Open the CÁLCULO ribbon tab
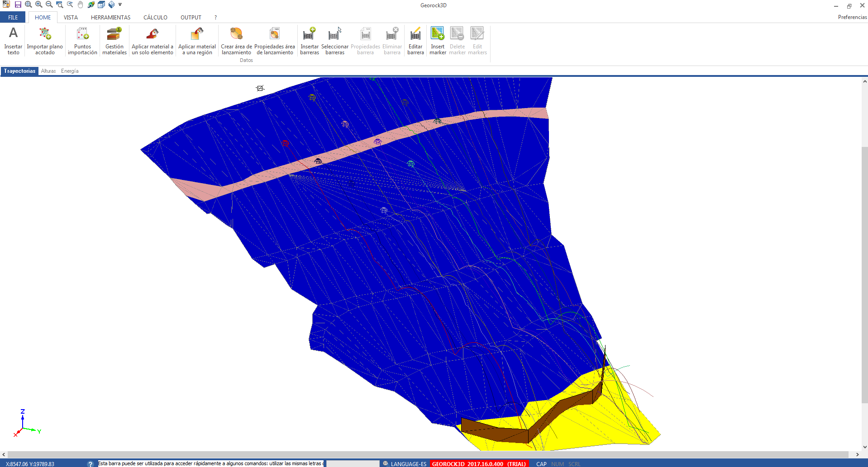The height and width of the screenshot is (467, 868). click(156, 18)
